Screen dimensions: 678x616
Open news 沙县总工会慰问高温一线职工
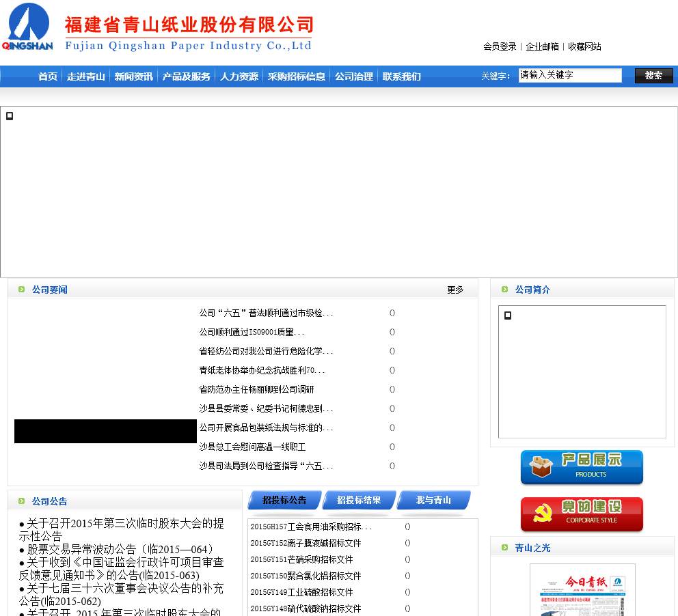point(252,447)
